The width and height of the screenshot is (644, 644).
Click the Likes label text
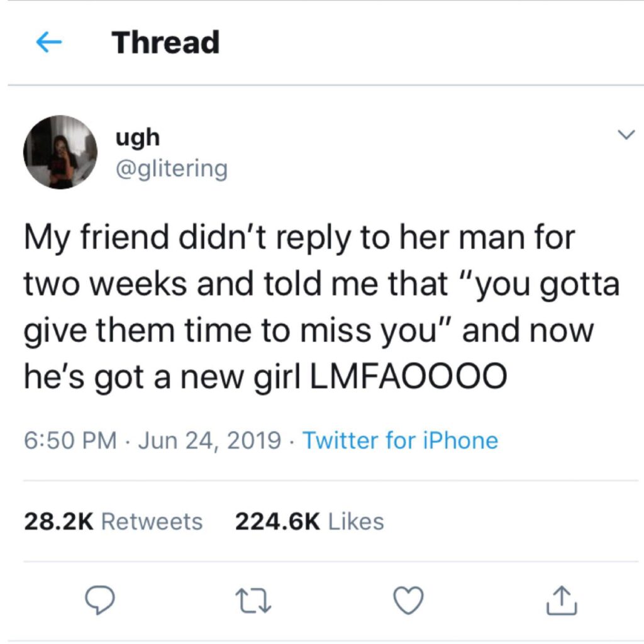[356, 521]
